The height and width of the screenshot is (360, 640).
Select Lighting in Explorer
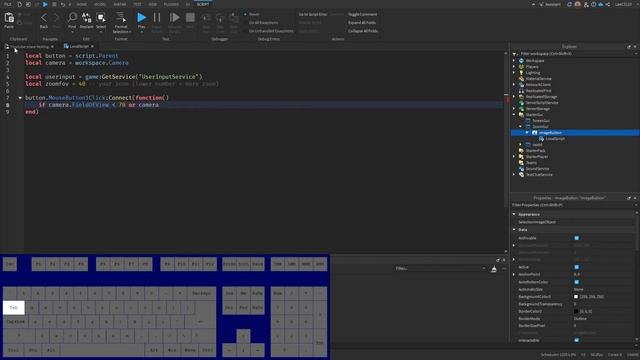click(533, 73)
